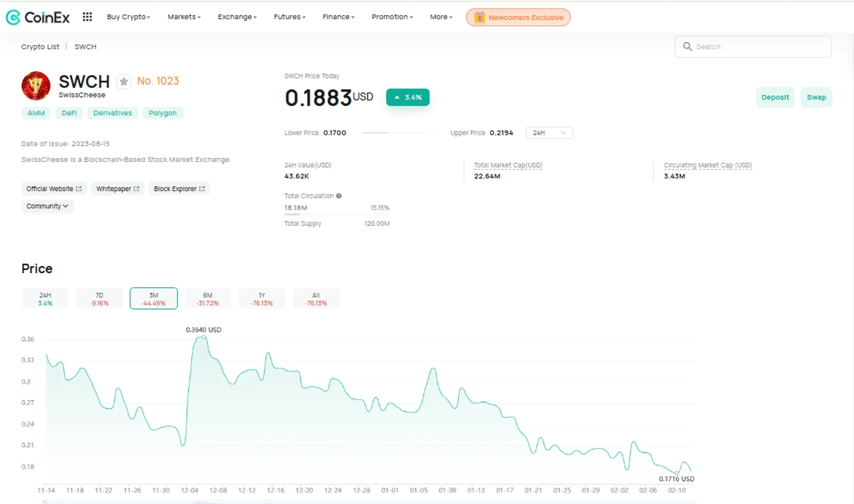Image resolution: width=854 pixels, height=504 pixels.
Task: Select the 3M chart period
Action: click(154, 299)
